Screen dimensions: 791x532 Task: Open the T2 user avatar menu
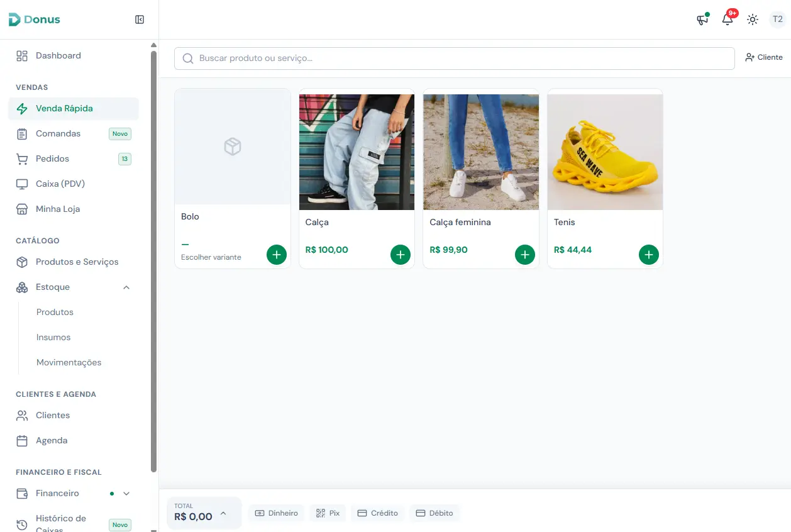778,19
